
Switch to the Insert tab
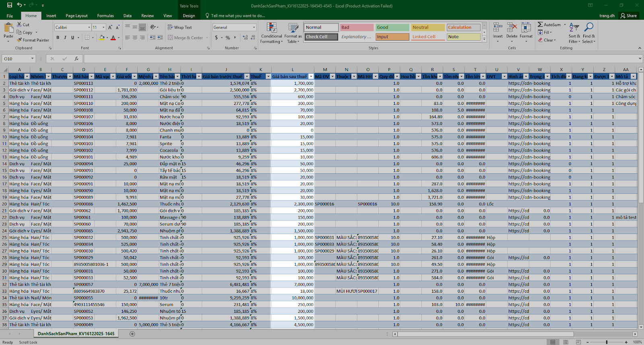point(51,16)
